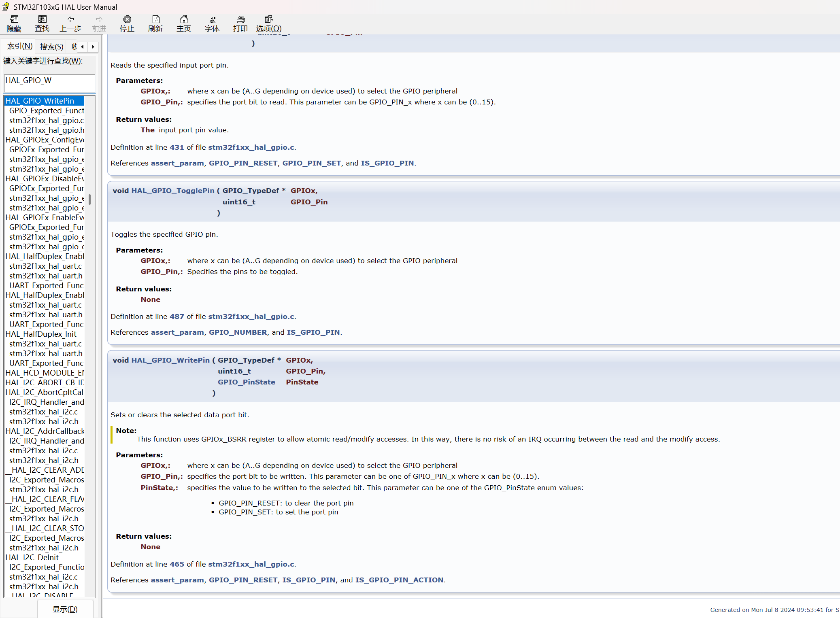
Task: Open line 465 definition link
Action: coord(177,564)
